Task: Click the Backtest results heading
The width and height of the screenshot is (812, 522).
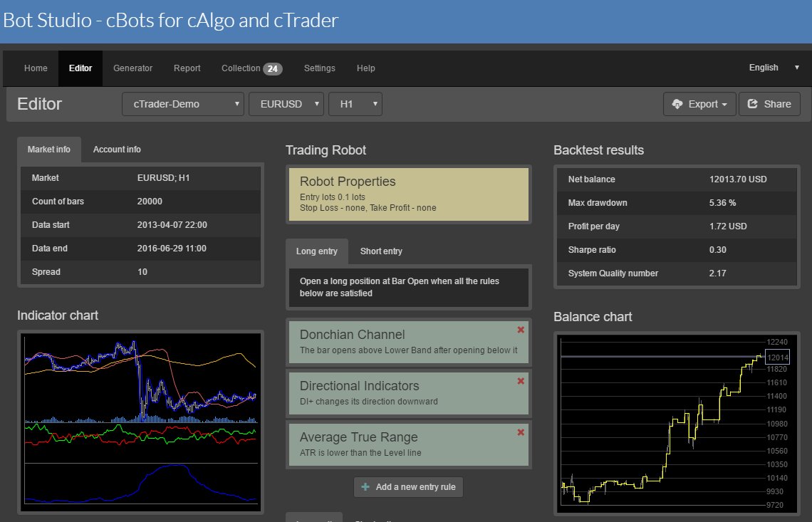Action: 598,150
